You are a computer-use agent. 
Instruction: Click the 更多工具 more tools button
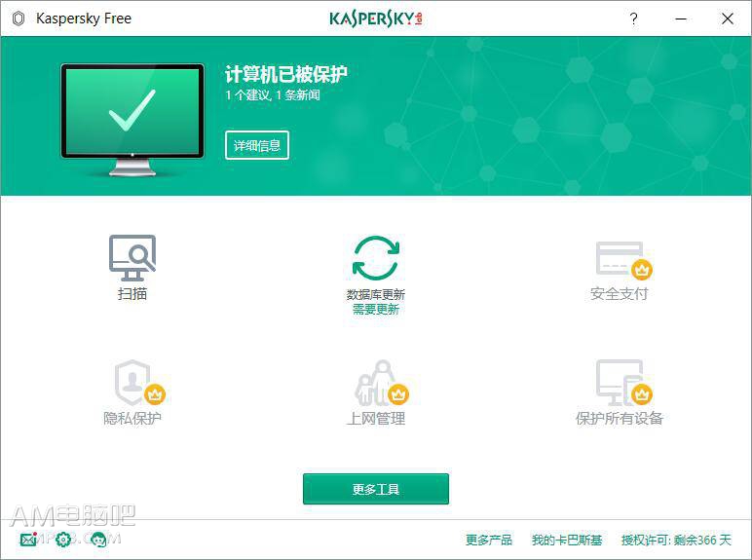(x=376, y=489)
